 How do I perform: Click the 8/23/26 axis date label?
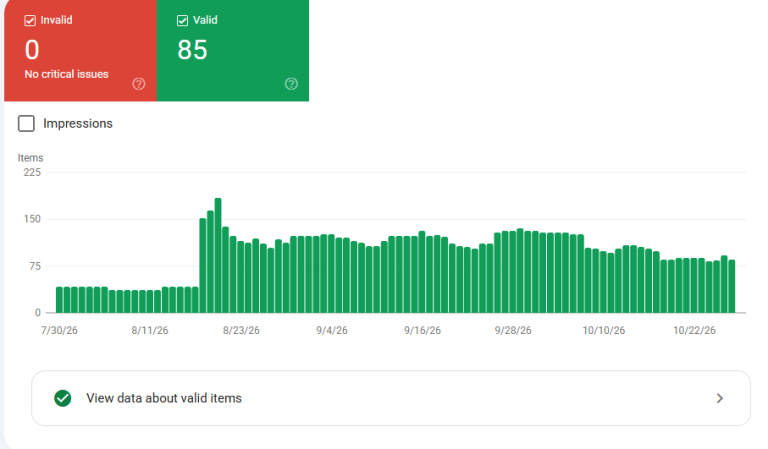[x=241, y=331]
